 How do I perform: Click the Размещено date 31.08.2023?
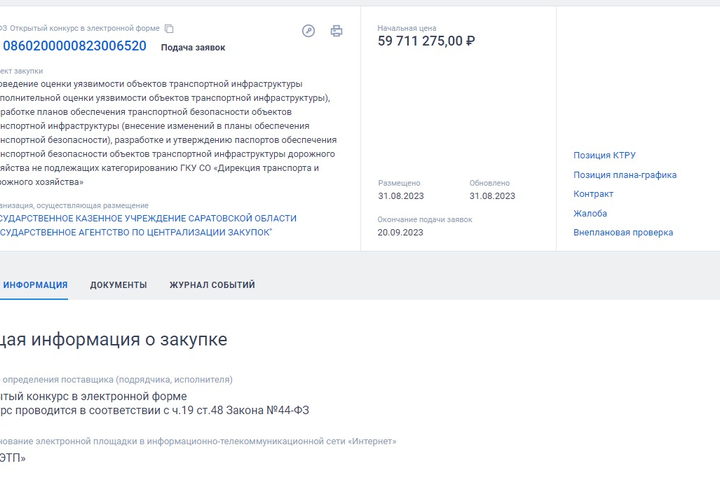pyautogui.click(x=399, y=196)
